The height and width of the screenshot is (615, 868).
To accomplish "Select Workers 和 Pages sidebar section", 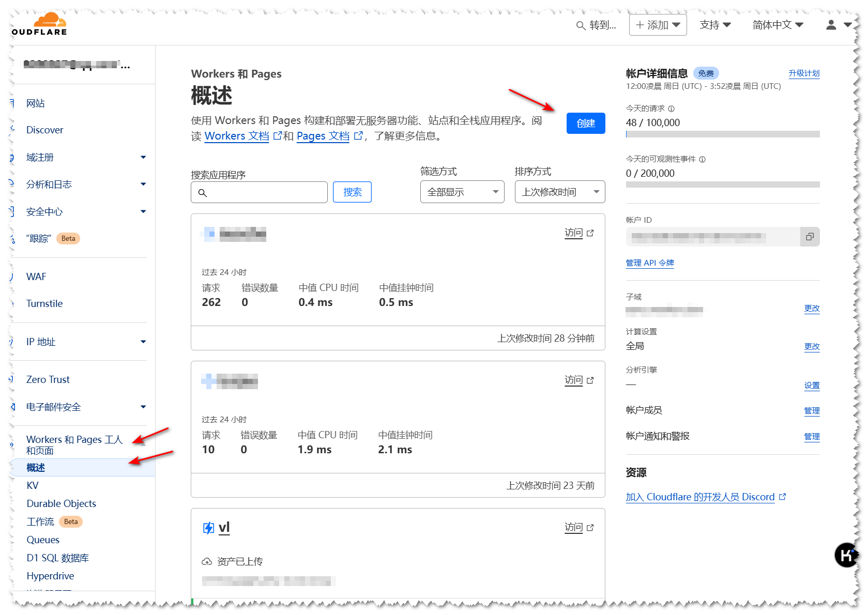I will pos(74,444).
